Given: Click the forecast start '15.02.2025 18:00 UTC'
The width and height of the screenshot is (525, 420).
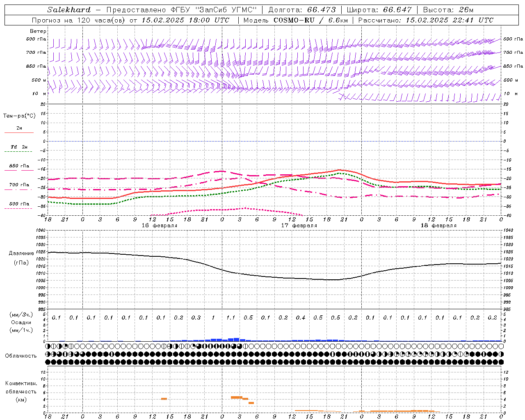Looking at the screenshot, I should pos(185,20).
